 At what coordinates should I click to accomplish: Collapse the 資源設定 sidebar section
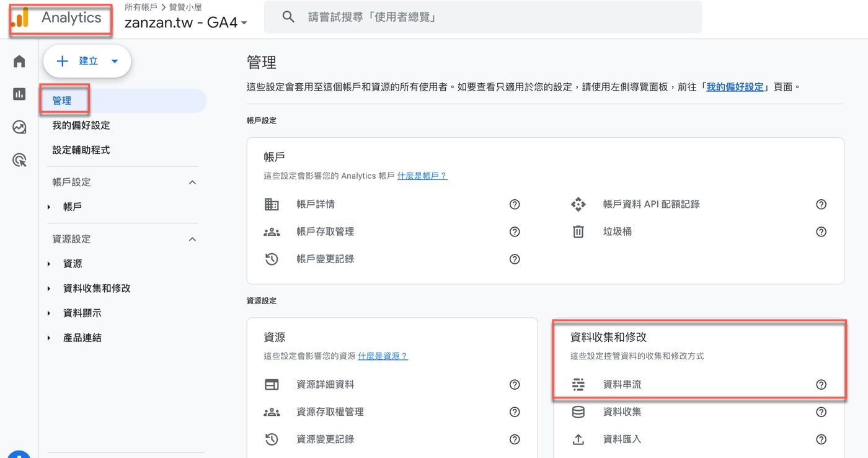tap(192, 239)
